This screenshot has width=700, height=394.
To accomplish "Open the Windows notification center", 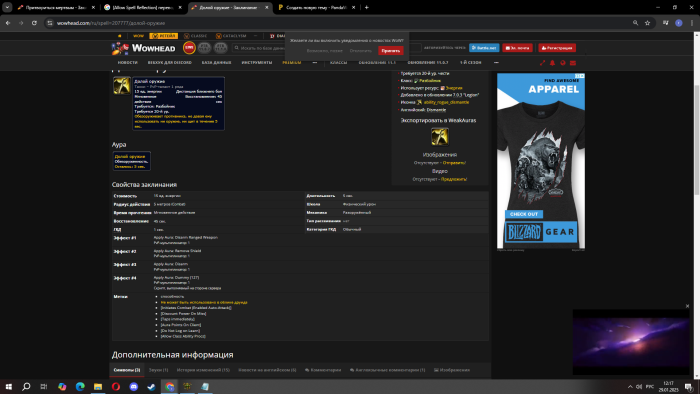I will click(689, 386).
